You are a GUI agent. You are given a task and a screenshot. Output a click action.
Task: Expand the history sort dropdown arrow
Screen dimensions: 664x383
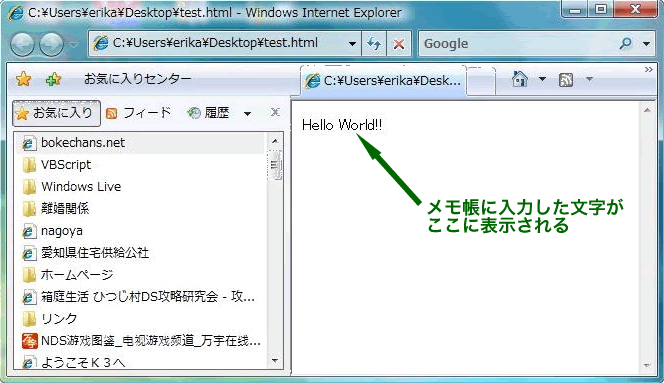(247, 114)
